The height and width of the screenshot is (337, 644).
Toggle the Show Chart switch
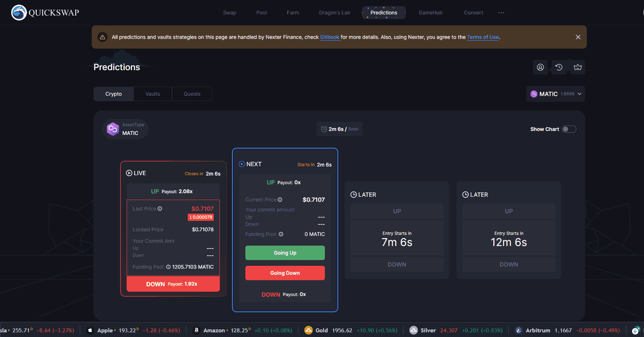569,129
